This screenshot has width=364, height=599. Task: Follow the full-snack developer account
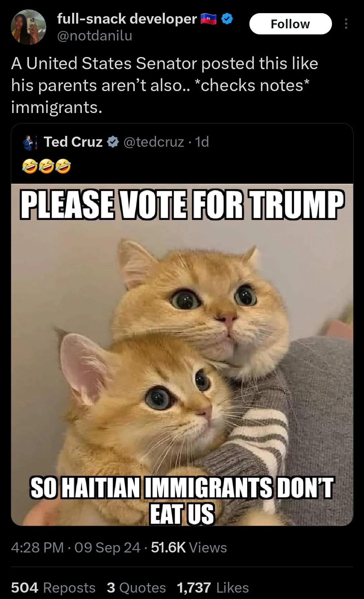(x=290, y=24)
